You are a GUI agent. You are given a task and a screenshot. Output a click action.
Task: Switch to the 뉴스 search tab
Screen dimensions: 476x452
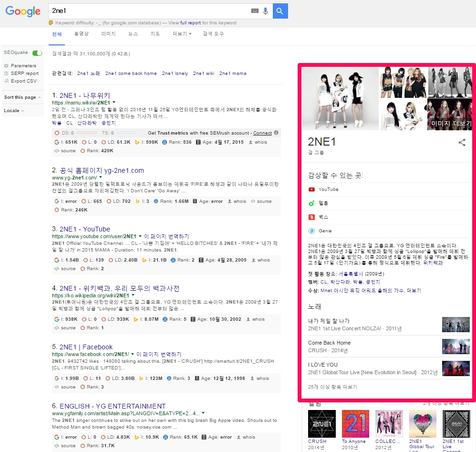[x=133, y=34]
